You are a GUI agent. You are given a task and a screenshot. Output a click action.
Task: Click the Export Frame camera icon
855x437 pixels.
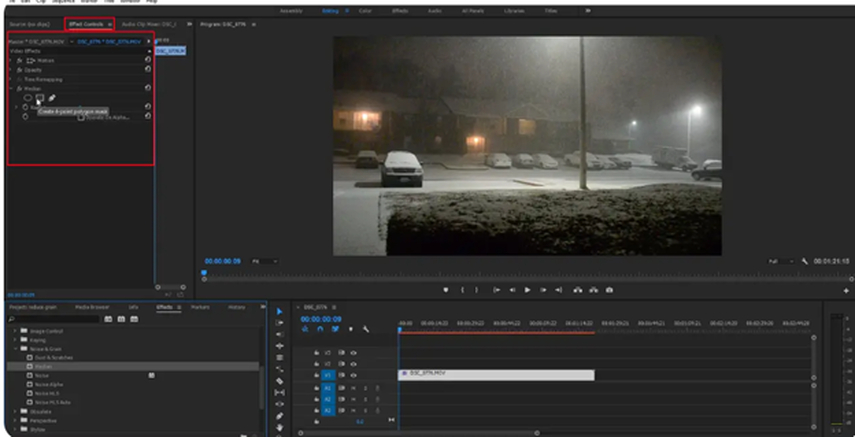[609, 290]
